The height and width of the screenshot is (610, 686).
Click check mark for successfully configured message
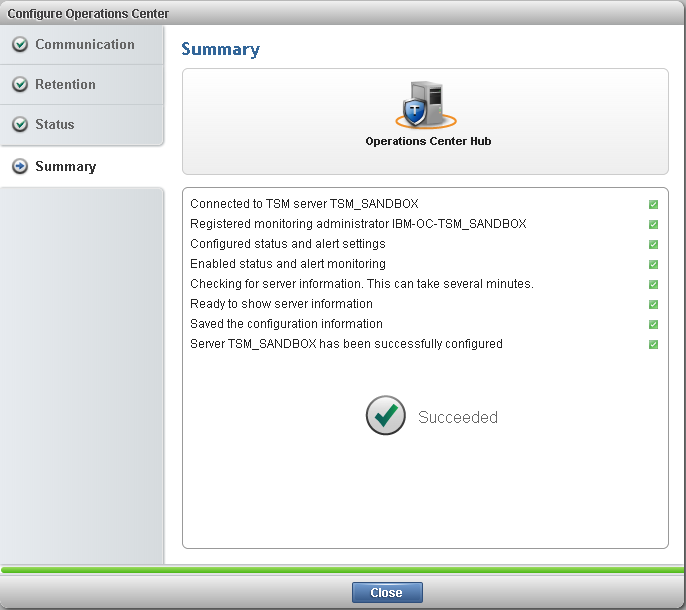(653, 344)
